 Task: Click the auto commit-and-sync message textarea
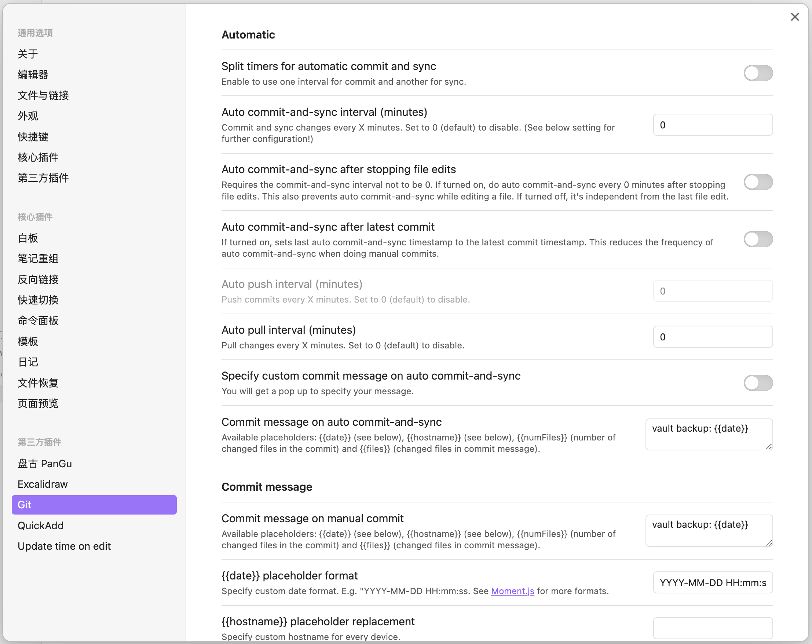click(x=709, y=434)
